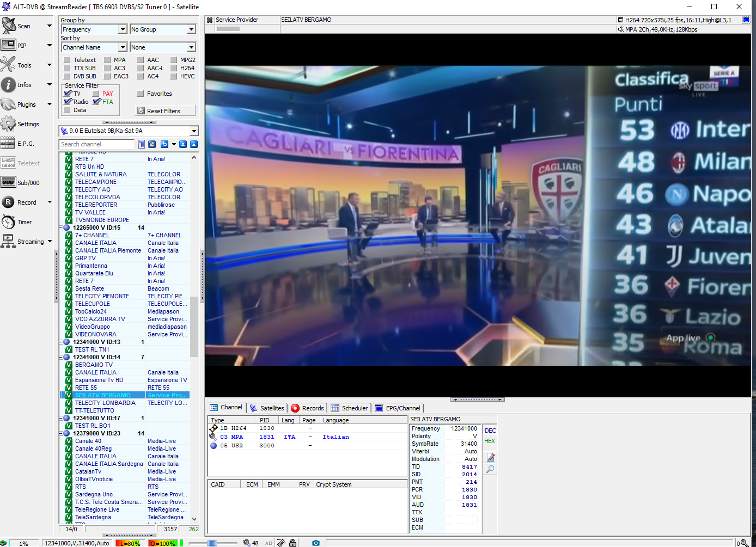Click the DEC decimal display button
Image resolution: width=756 pixels, height=547 pixels.
point(490,431)
